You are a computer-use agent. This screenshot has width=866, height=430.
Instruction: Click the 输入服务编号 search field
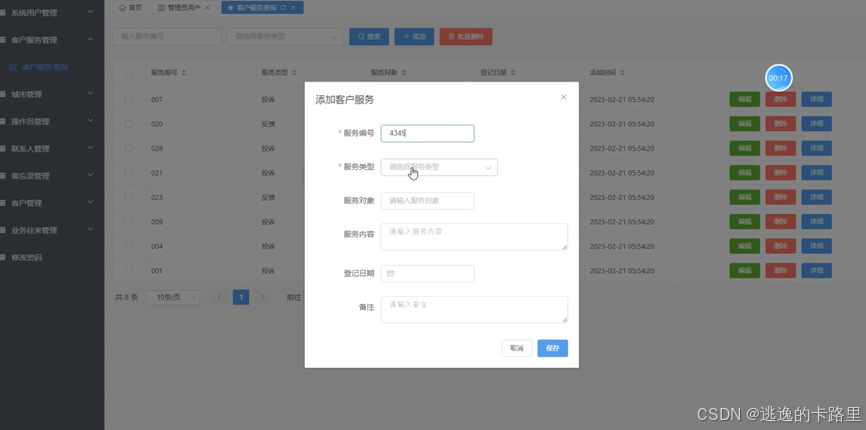(x=167, y=37)
